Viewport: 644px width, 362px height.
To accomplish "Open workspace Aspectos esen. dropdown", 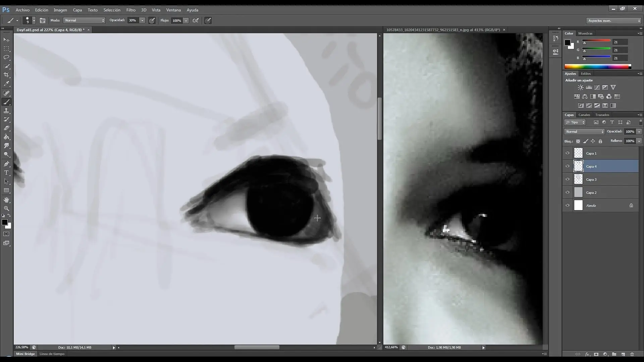I will [614, 21].
